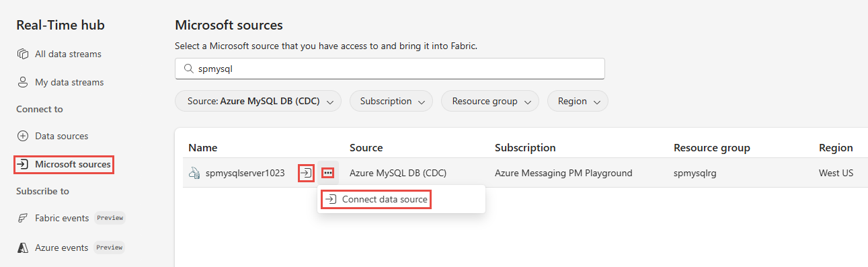The width and height of the screenshot is (868, 267).
Task: Select My data streams person icon
Action: click(23, 82)
